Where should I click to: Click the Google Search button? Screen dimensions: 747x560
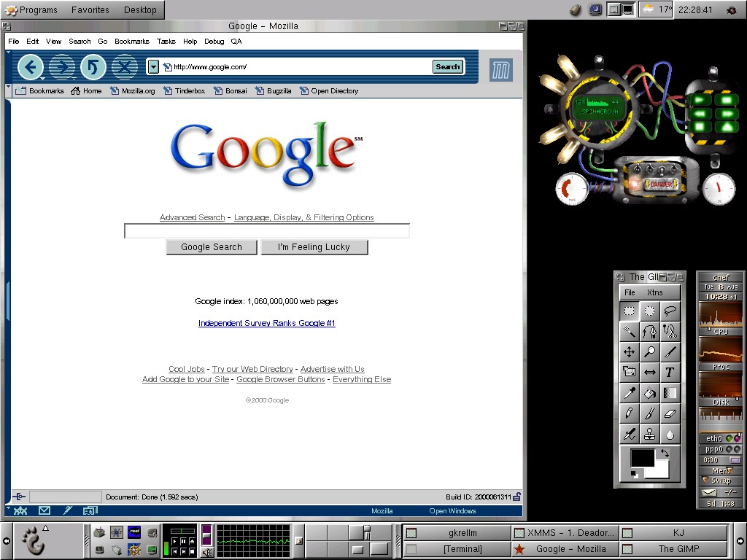[212, 247]
